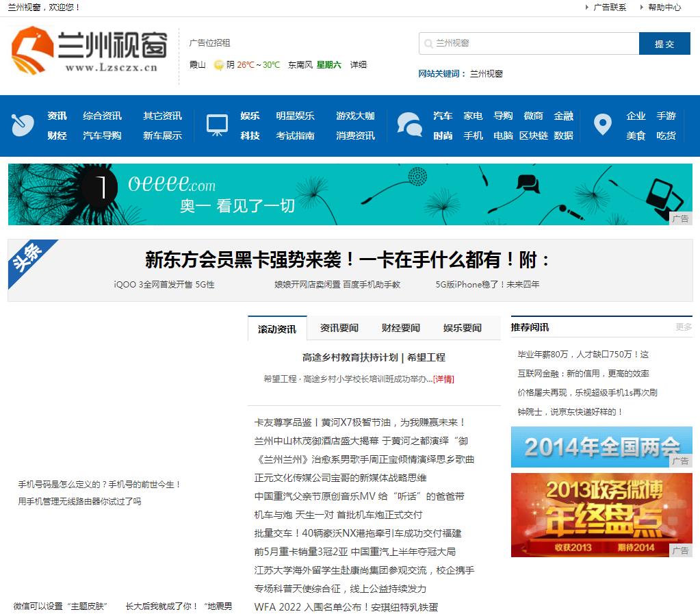This screenshot has height=614, width=700.
Task: Open the 5G版iPhone稳了 sub-headline
Action: (487, 285)
